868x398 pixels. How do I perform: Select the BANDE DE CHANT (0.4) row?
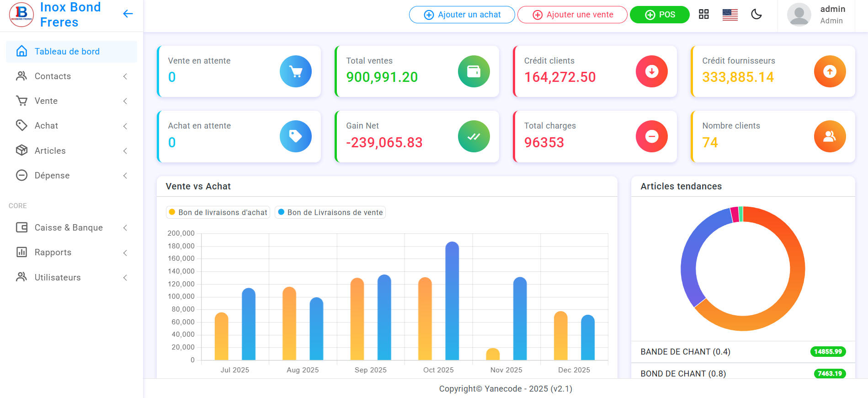point(743,352)
